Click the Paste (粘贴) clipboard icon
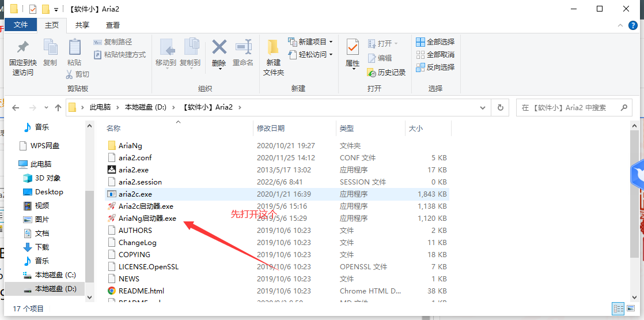Viewport: 644px width, 320px height. [74, 47]
